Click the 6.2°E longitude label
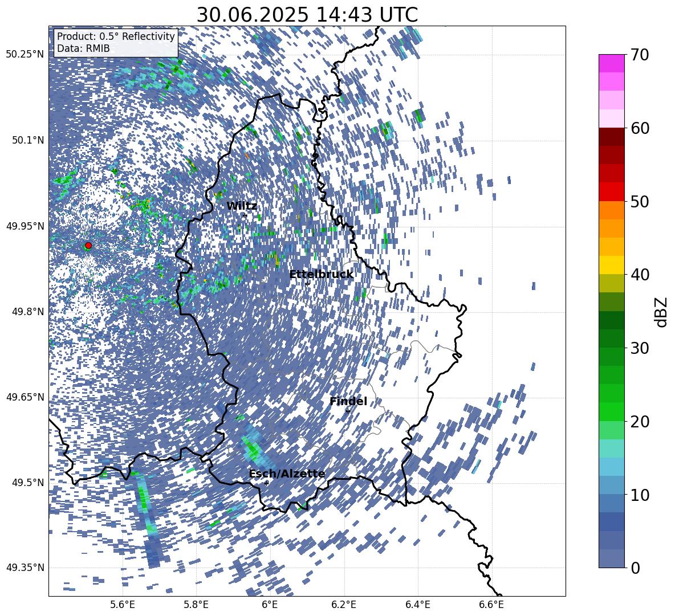Screen dimensions: 675x616 [344, 605]
